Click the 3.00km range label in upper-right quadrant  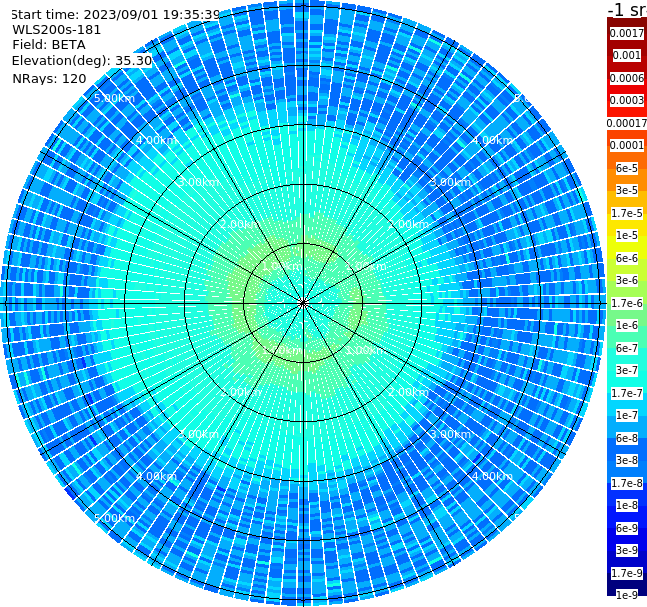point(451,182)
